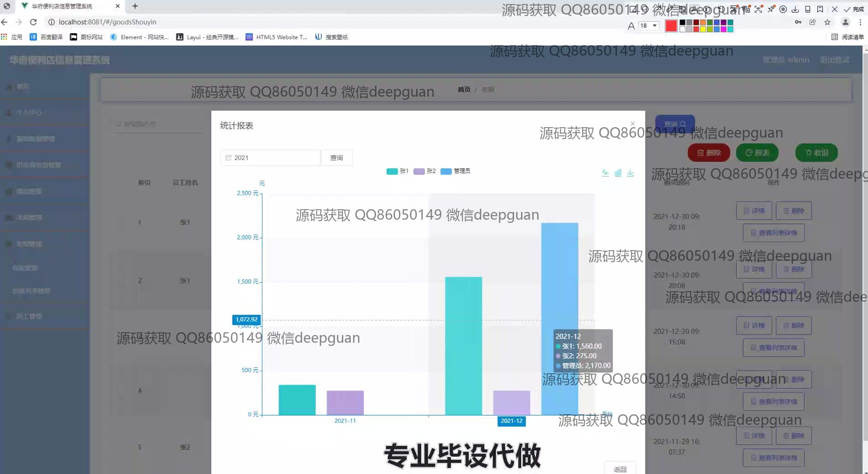Open Chrome three-dot menu
Image resolution: width=868 pixels, height=474 pixels.
pos(860,22)
